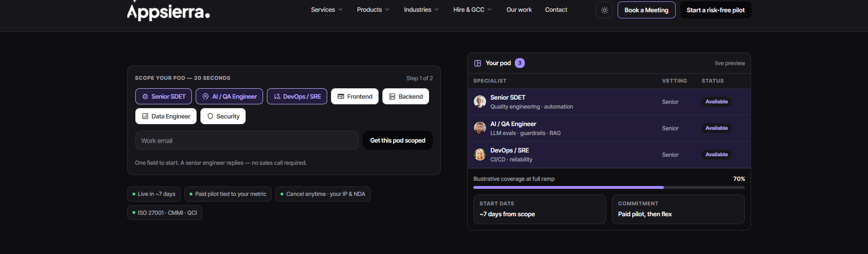868x254 pixels.
Task: Click the Live in ~7 days badge
Action: pyautogui.click(x=154, y=194)
